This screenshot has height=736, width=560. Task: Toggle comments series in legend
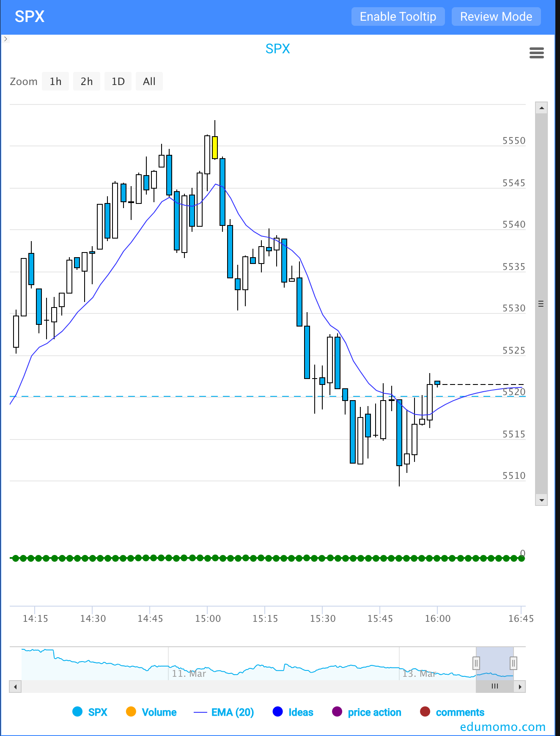tap(452, 712)
